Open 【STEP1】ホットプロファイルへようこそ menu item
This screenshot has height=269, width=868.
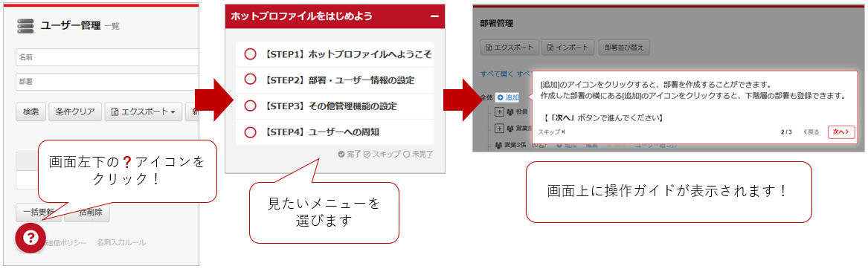pyautogui.click(x=335, y=54)
